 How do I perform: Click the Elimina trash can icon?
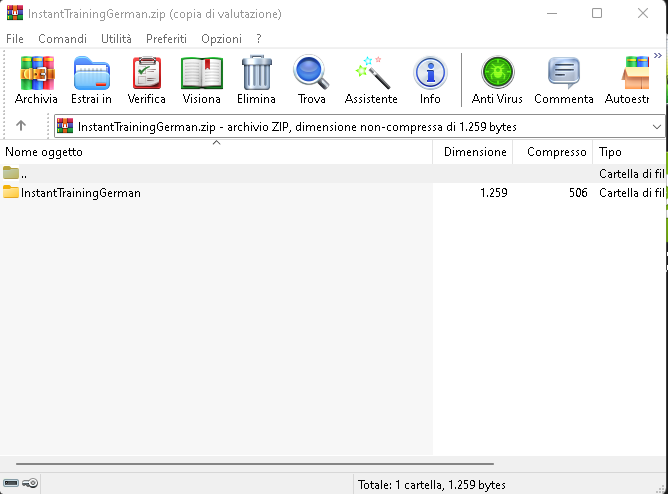(256, 72)
